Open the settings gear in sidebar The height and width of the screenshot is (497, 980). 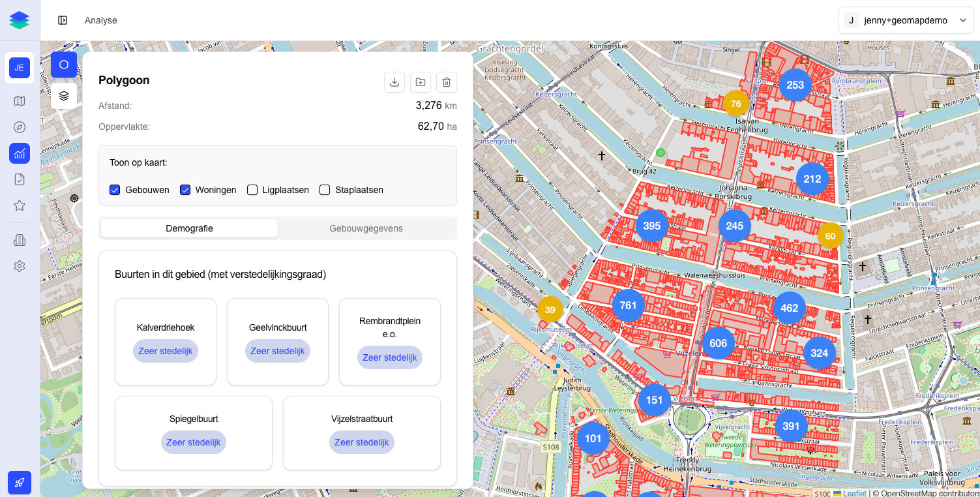(20, 266)
